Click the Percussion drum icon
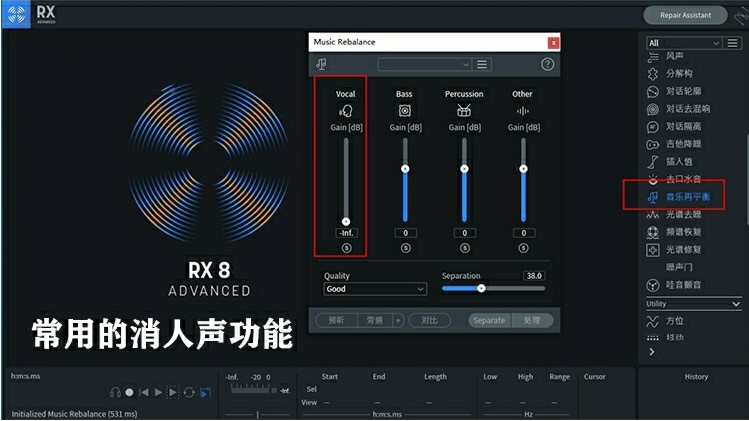 (464, 111)
